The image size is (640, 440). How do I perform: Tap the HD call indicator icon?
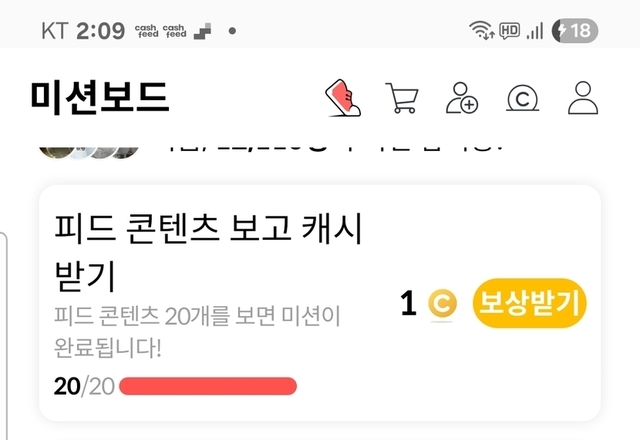(x=509, y=31)
